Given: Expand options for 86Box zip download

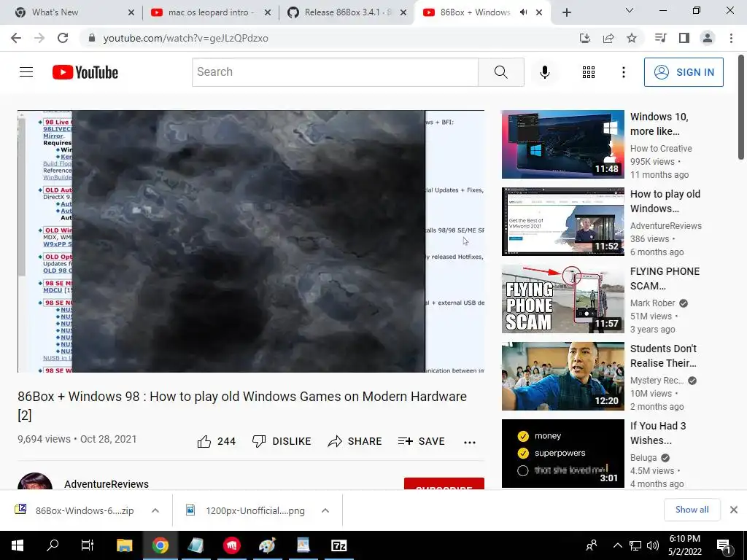Looking at the screenshot, I should [155, 510].
